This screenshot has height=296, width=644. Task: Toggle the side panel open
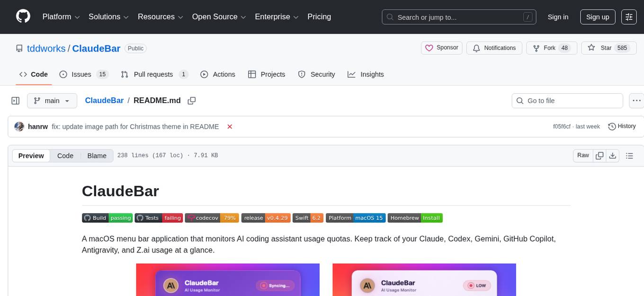coord(15,100)
